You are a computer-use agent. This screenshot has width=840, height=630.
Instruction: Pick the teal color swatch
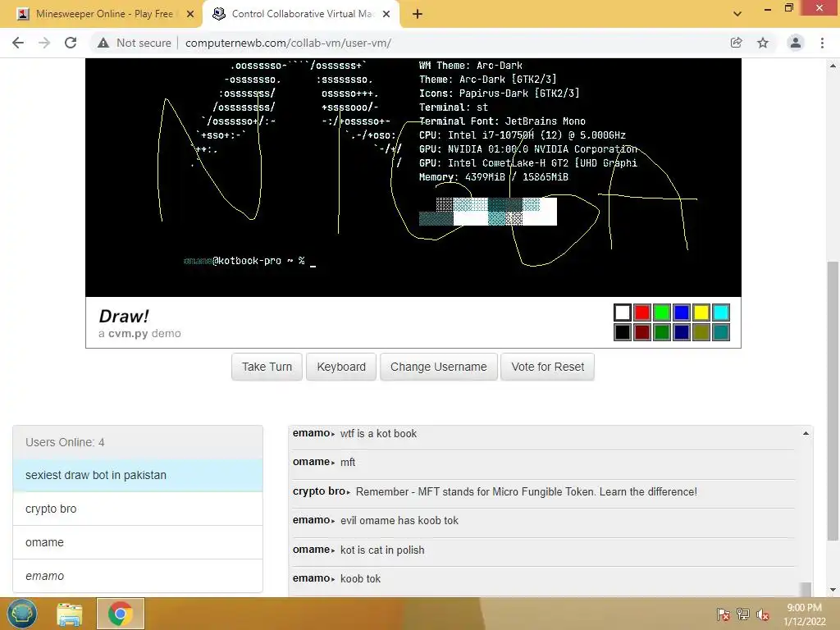coord(721,332)
